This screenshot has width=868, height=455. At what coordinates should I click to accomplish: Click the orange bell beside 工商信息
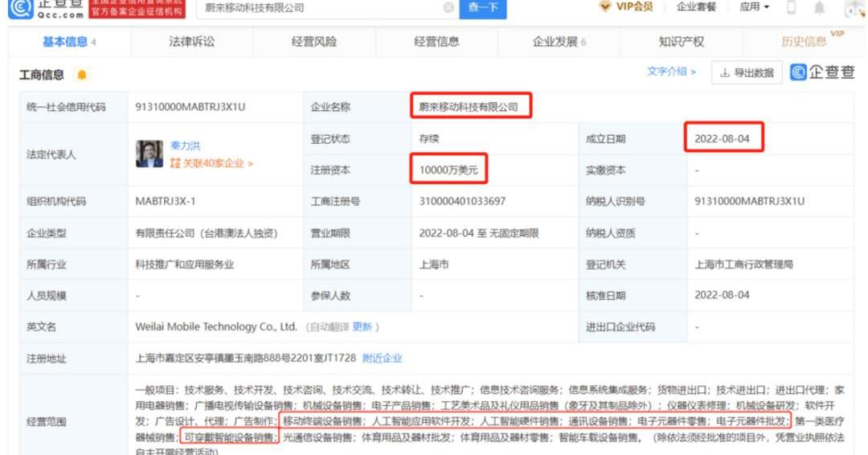click(x=81, y=75)
